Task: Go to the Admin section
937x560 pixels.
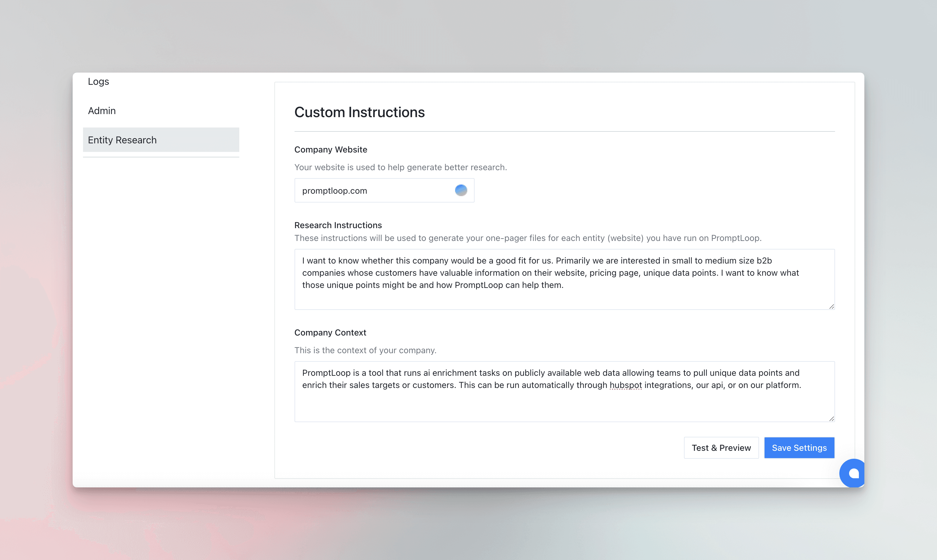Action: pyautogui.click(x=102, y=110)
